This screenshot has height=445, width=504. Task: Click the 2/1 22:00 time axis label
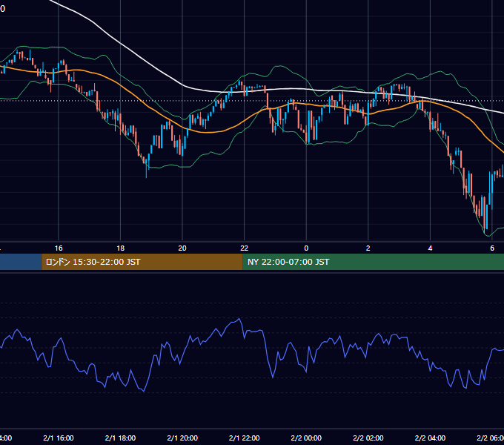click(x=245, y=438)
